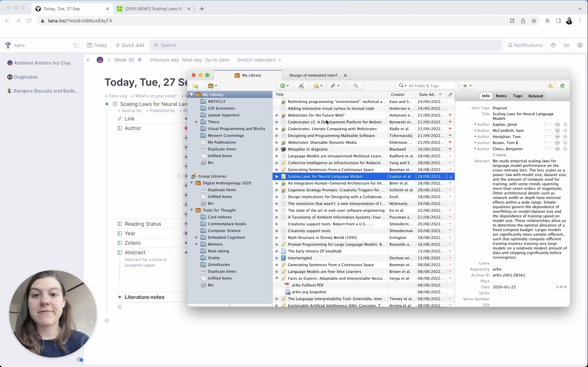The height and width of the screenshot is (367, 588).
Task: Toggle name field mode for McCandlish, Sam
Action: tap(548, 130)
